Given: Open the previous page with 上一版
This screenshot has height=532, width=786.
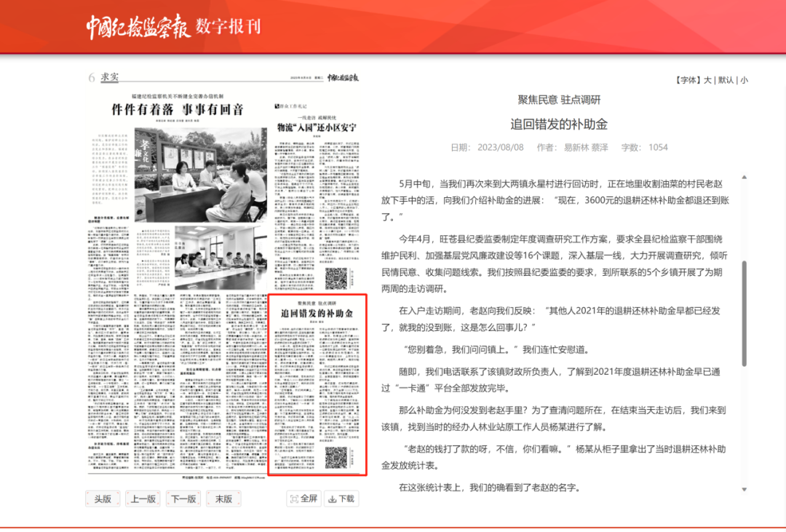Looking at the screenshot, I should [x=143, y=499].
